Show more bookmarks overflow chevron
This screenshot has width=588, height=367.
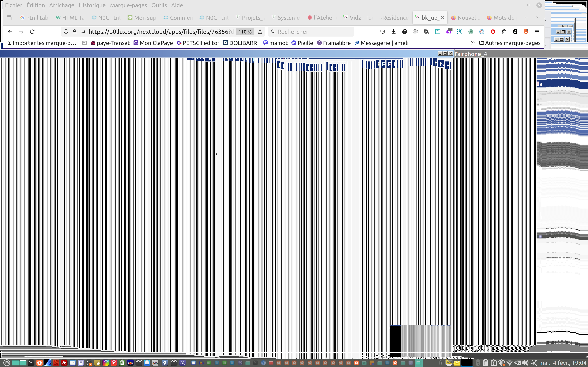click(473, 43)
